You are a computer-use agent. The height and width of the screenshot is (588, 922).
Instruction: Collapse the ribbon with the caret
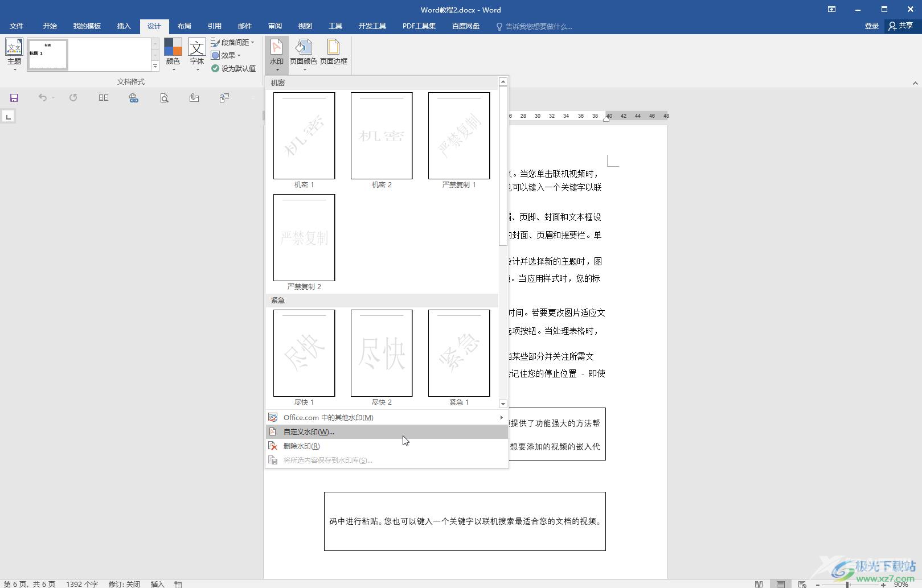click(915, 83)
